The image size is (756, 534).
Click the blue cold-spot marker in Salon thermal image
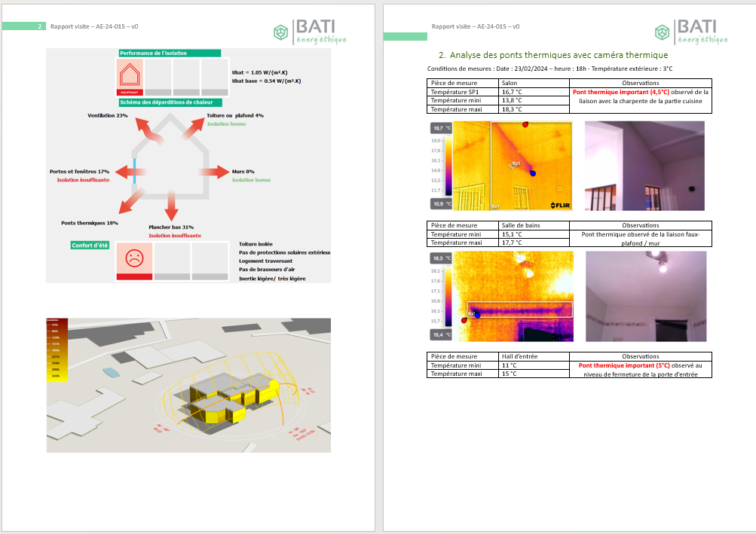pyautogui.click(x=533, y=173)
